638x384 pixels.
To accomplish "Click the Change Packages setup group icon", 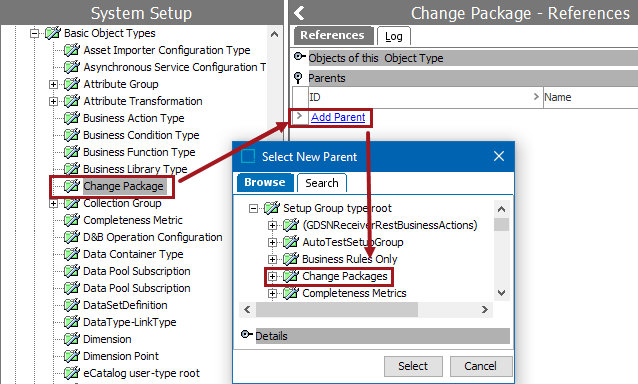I will click(x=291, y=276).
